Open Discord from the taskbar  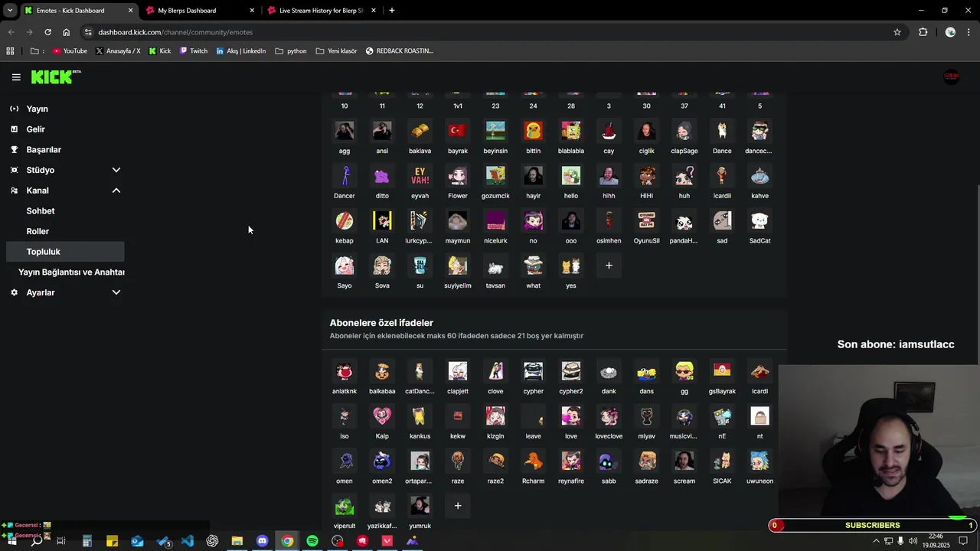click(263, 541)
